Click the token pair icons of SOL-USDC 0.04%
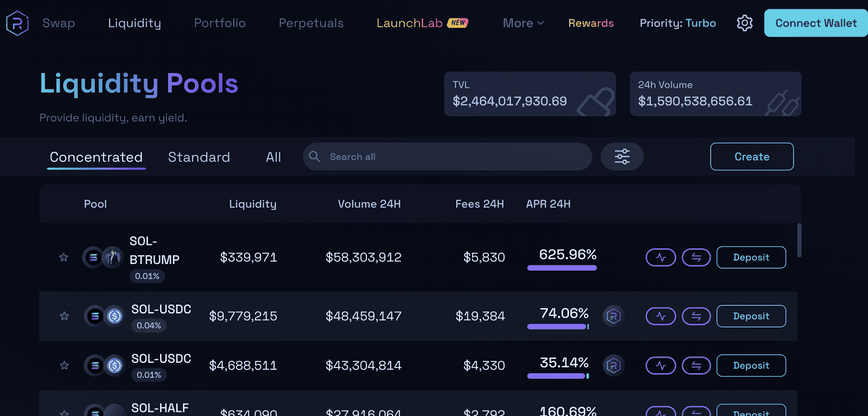 pos(104,316)
